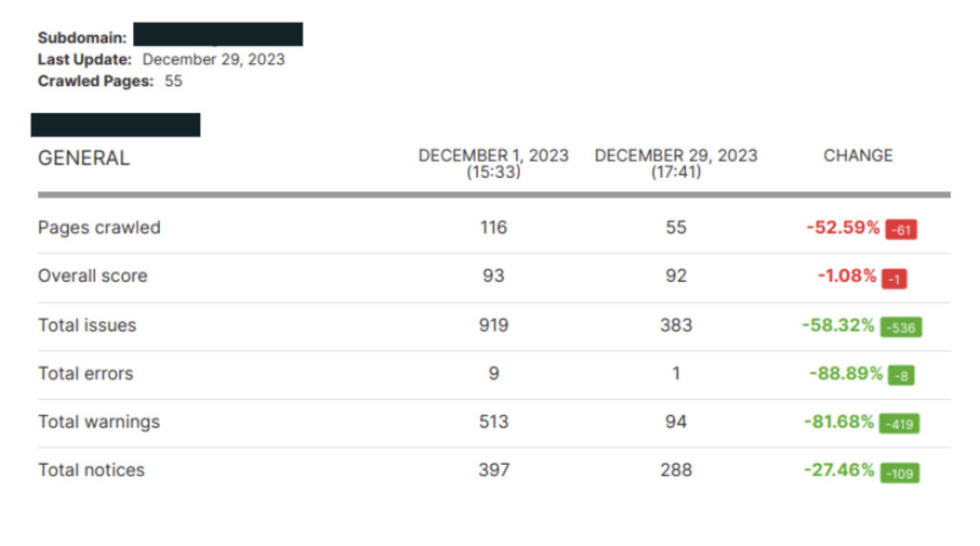Image resolution: width=980 pixels, height=546 pixels.
Task: Click the -52.59% pages crawled change
Action: pyautogui.click(x=842, y=228)
